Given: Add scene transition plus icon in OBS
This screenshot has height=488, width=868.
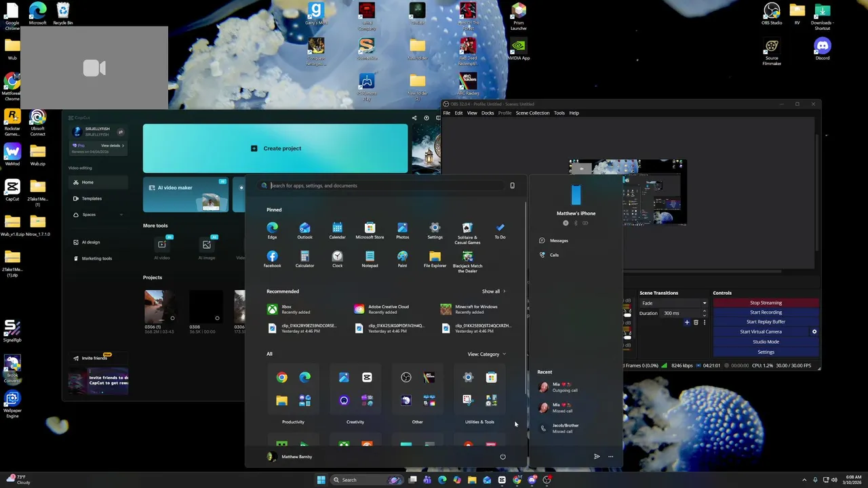Looking at the screenshot, I should pyautogui.click(x=687, y=323).
